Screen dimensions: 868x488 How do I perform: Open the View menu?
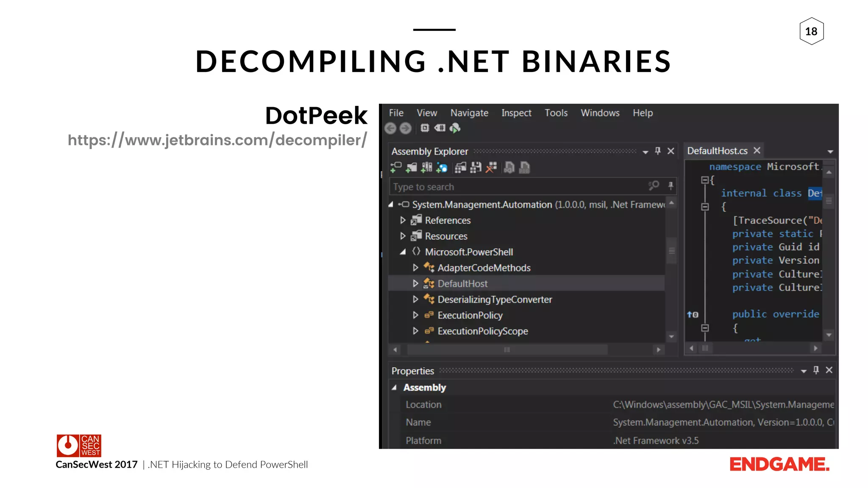coord(427,113)
